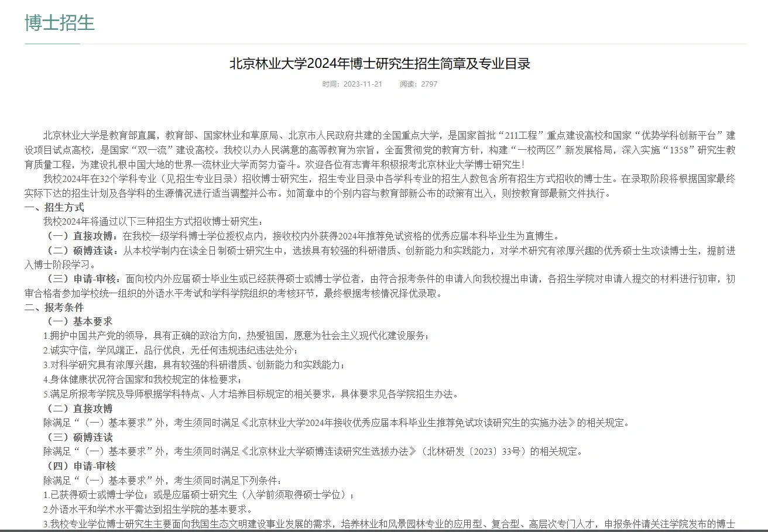Screen dimensions: 768x532
Task: Select the article title 北京林业大学2024年博士研究生招生简章及专业目录
Action: coord(380,63)
